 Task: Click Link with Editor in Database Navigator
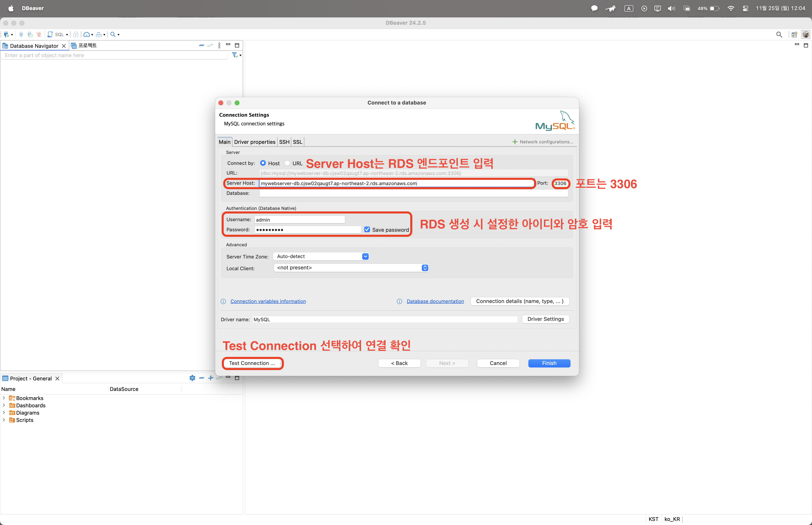(210, 45)
